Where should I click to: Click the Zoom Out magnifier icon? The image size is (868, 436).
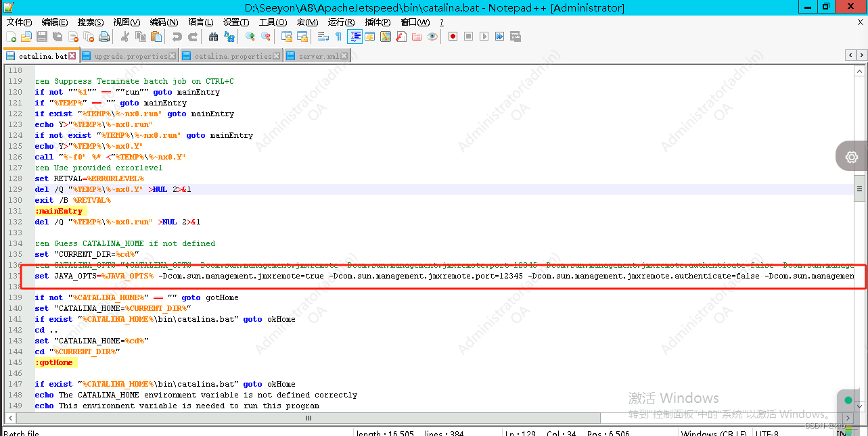pos(266,37)
